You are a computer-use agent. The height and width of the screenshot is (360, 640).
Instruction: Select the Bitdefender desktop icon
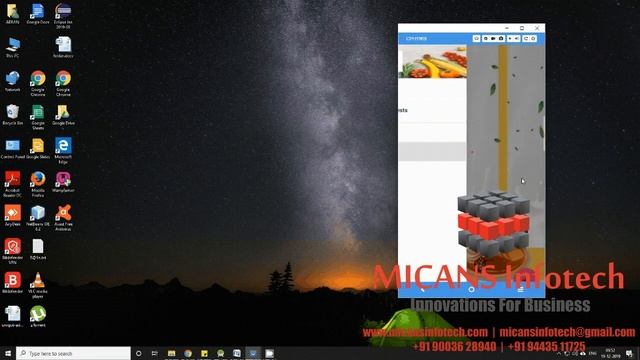[13, 283]
